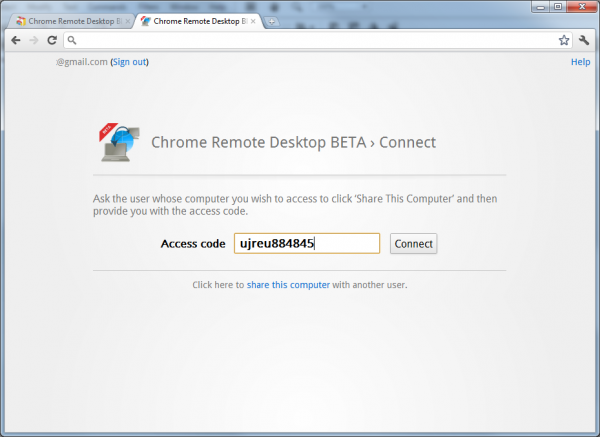Open a new tab with the plus button

[x=271, y=22]
